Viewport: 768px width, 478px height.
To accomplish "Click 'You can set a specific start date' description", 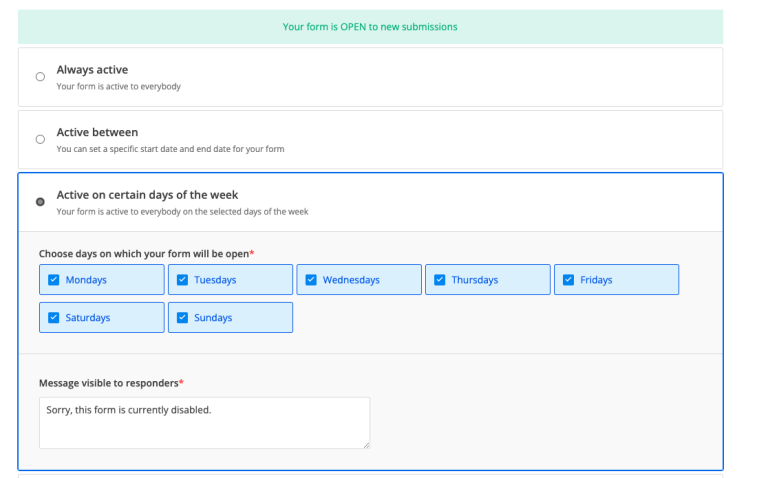I will pos(170,149).
